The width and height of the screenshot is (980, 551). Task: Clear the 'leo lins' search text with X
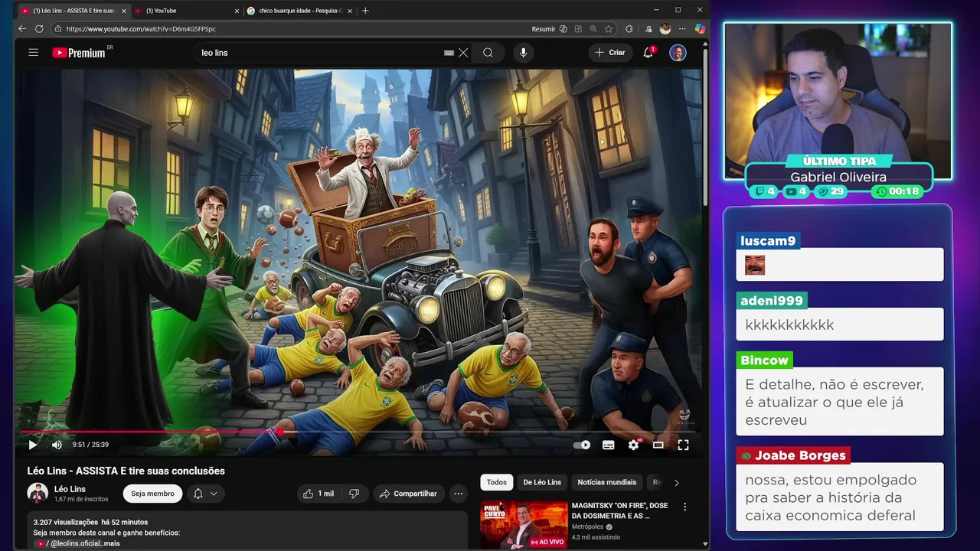pos(463,53)
